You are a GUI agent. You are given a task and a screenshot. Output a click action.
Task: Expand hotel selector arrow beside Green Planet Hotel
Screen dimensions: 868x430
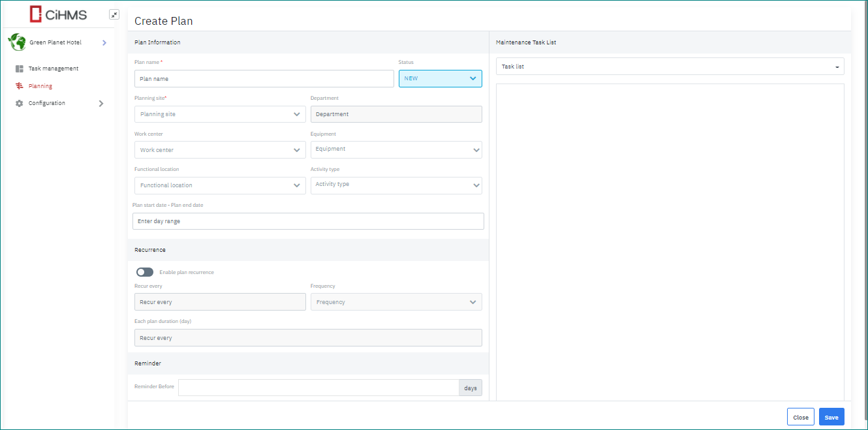tap(104, 43)
